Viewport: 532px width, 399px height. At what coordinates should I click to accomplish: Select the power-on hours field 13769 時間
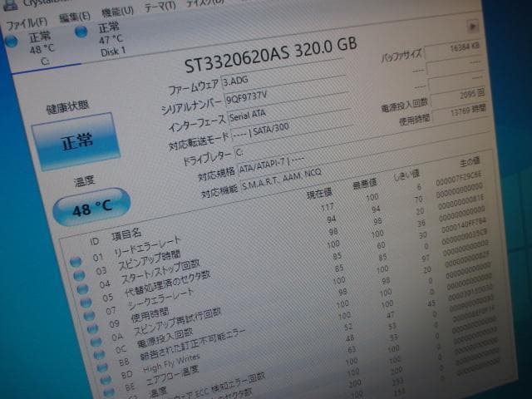(x=460, y=113)
